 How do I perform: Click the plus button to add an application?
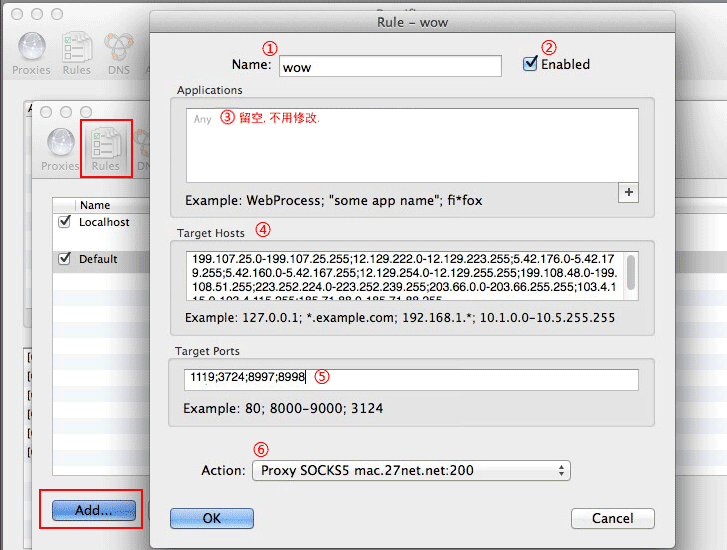[628, 192]
